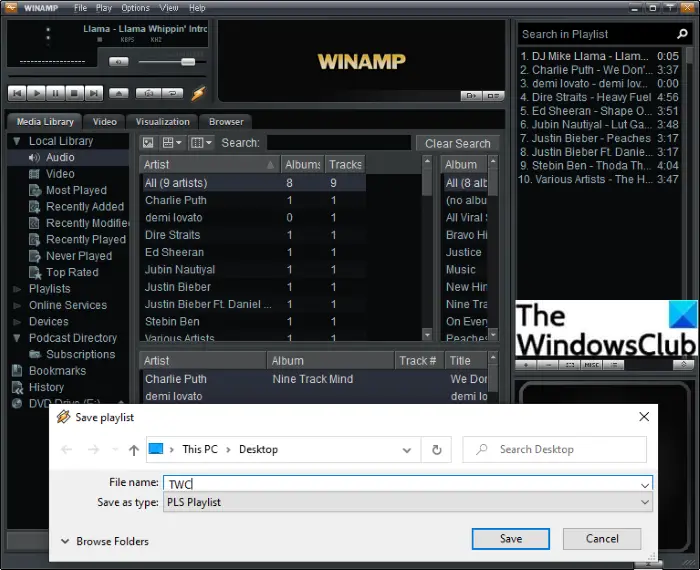Toggle shuffle mode button

click(149, 93)
